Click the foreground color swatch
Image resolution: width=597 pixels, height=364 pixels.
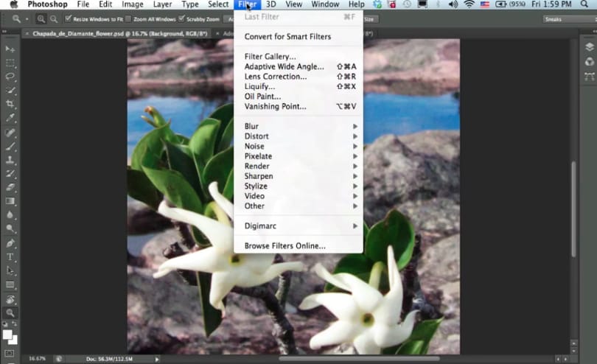click(7, 335)
